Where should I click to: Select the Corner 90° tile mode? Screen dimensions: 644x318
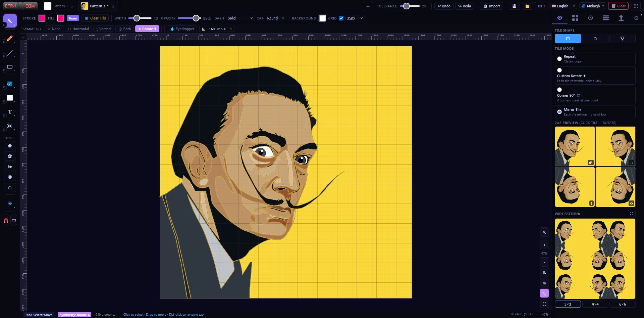tap(595, 95)
